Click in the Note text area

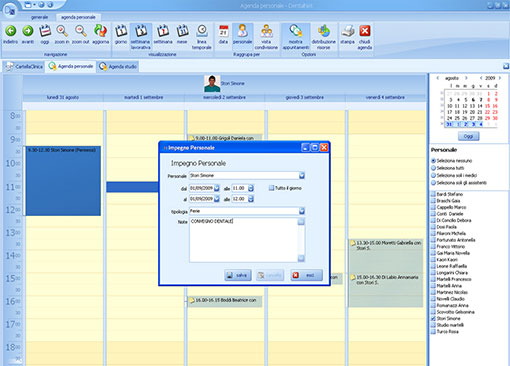point(244,240)
